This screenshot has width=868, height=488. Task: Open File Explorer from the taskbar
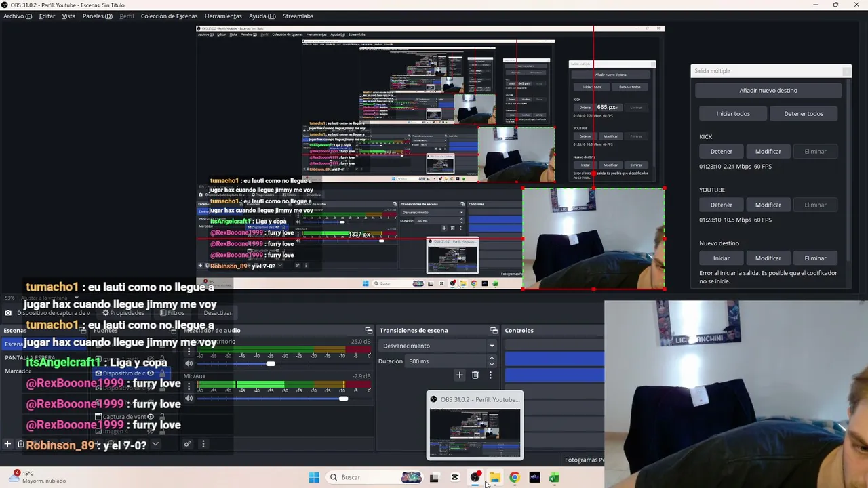[x=494, y=477]
